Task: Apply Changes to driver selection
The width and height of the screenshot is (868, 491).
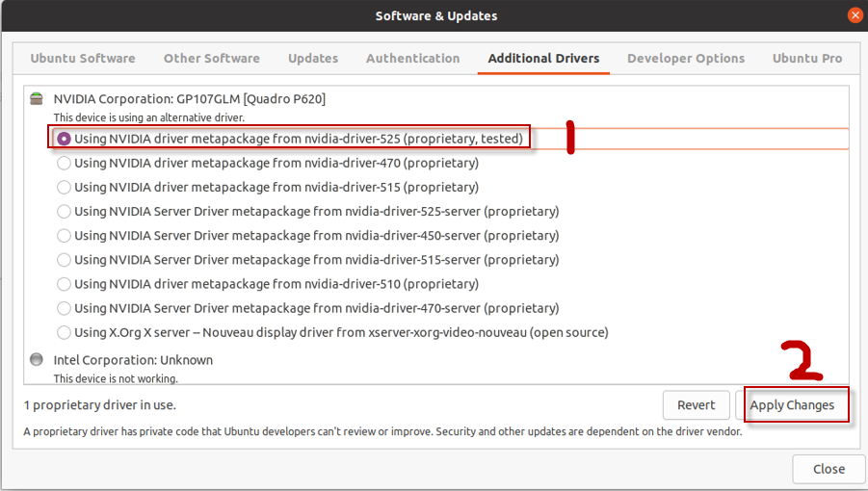Action: 792,405
